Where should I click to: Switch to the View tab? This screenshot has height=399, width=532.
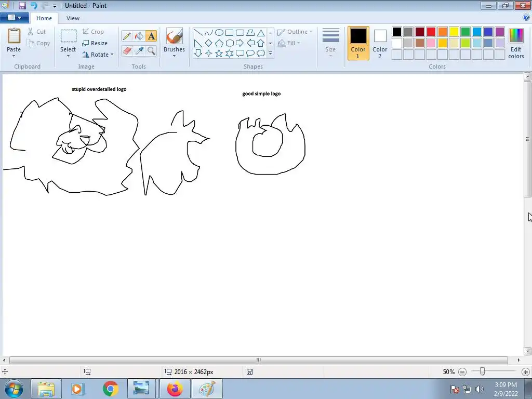(x=73, y=18)
